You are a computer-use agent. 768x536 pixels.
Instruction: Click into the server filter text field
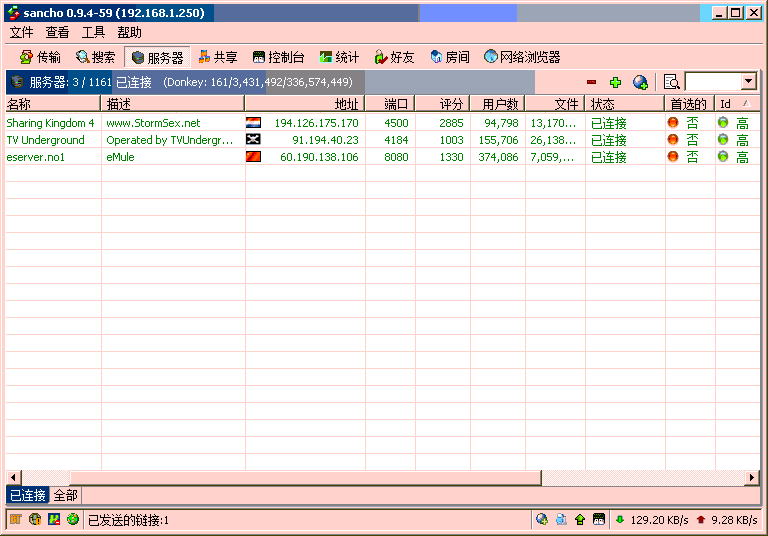click(713, 81)
